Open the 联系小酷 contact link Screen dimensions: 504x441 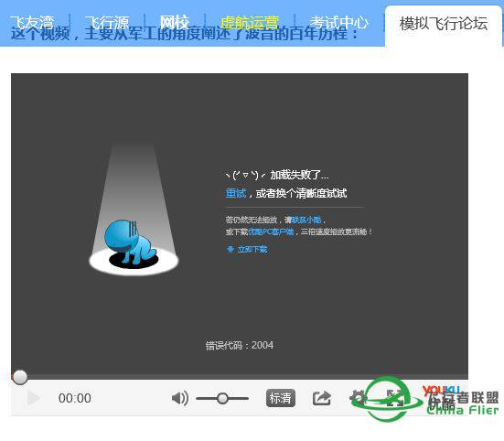click(x=306, y=220)
